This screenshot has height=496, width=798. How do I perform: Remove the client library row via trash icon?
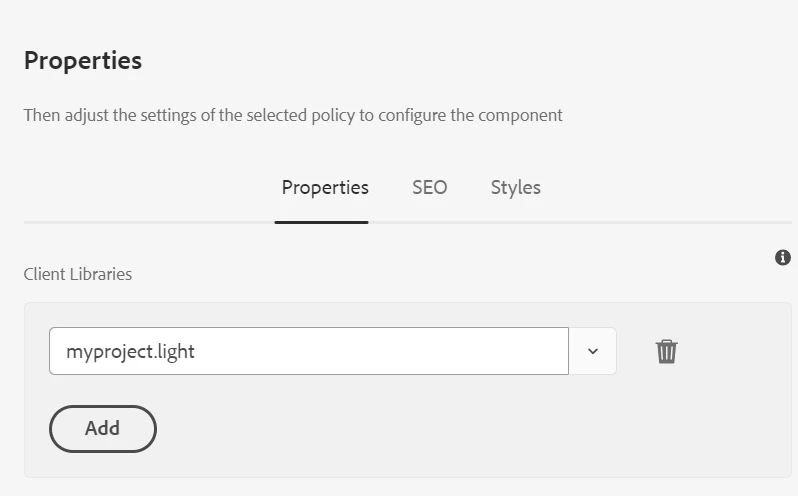666,351
